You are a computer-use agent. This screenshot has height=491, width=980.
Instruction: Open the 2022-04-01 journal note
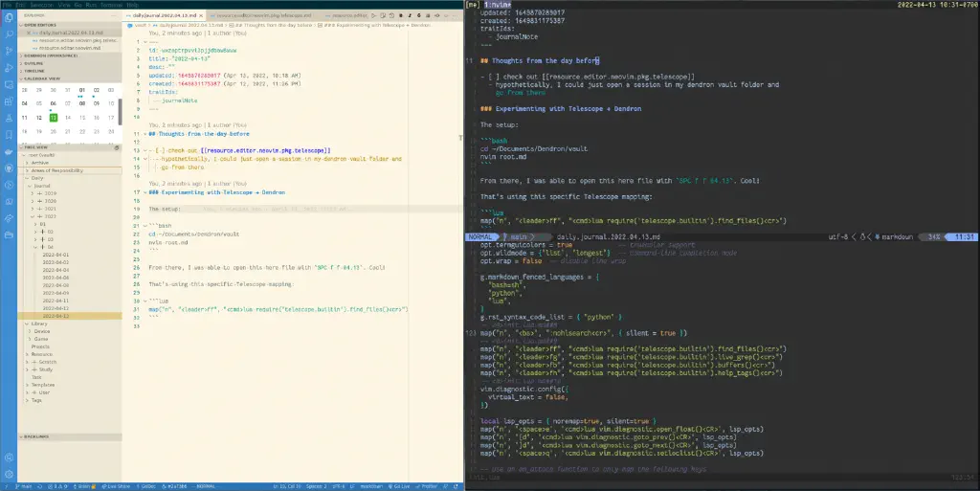coord(56,255)
